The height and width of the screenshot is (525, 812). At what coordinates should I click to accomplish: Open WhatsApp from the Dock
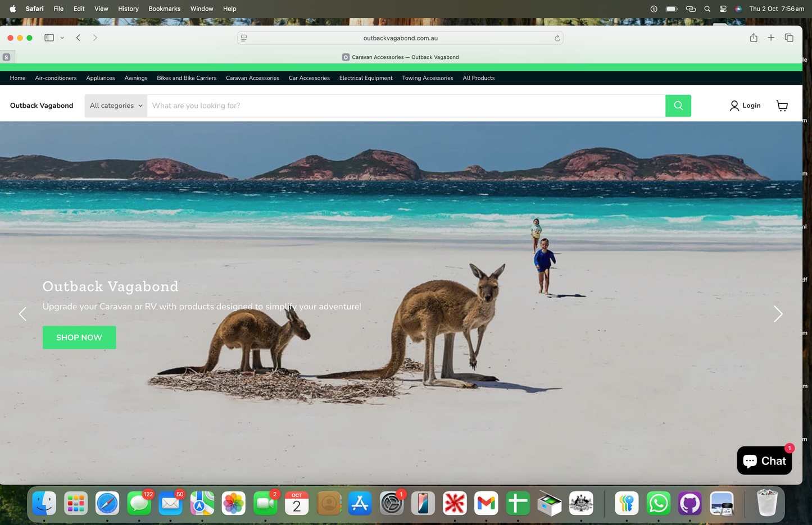658,503
